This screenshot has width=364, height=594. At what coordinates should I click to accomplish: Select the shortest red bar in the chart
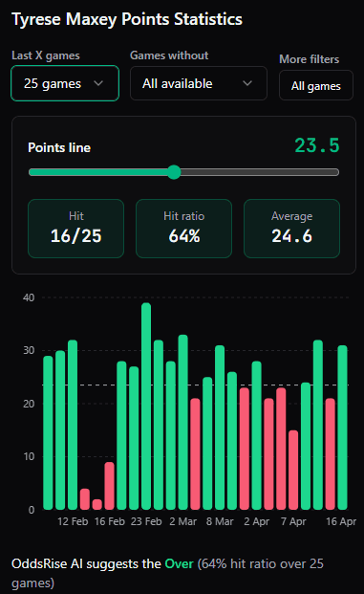point(97,504)
